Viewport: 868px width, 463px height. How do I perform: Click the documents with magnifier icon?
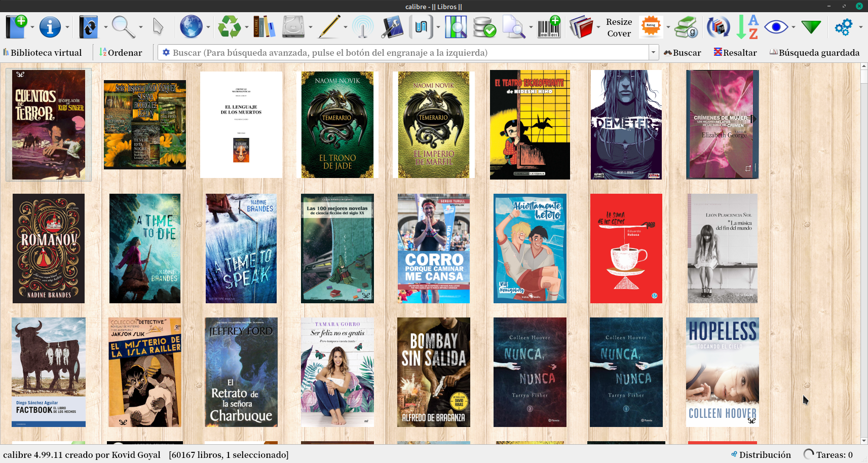tap(514, 27)
